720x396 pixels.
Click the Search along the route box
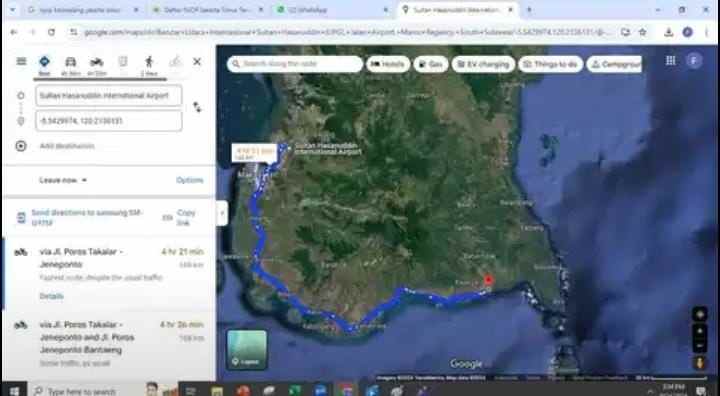[x=294, y=64]
